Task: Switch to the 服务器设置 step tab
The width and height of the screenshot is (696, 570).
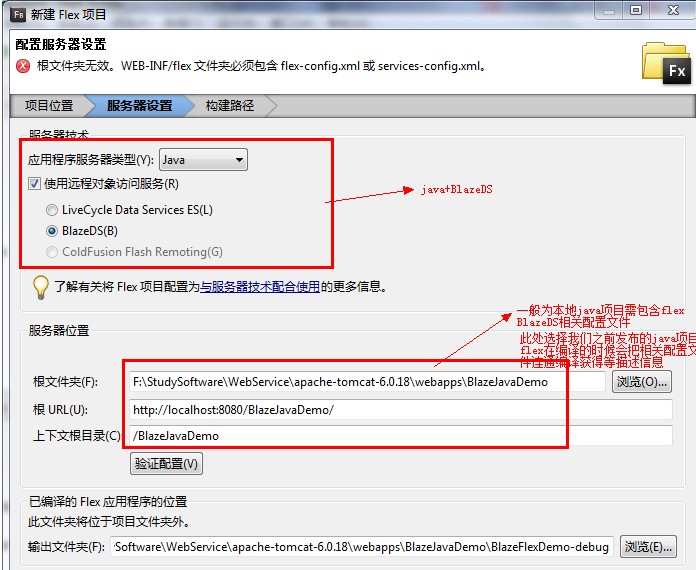Action: (x=139, y=106)
